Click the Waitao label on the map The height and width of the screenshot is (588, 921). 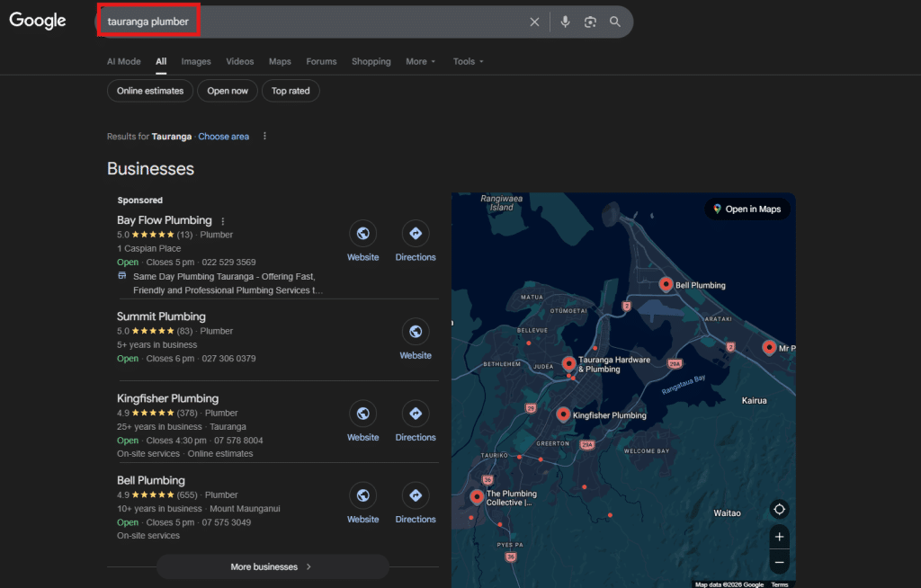(727, 512)
